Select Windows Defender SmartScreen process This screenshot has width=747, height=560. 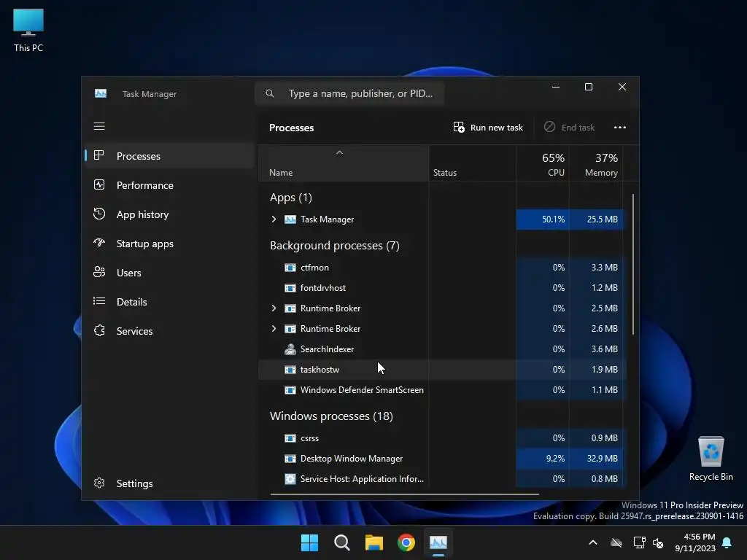[441, 390]
